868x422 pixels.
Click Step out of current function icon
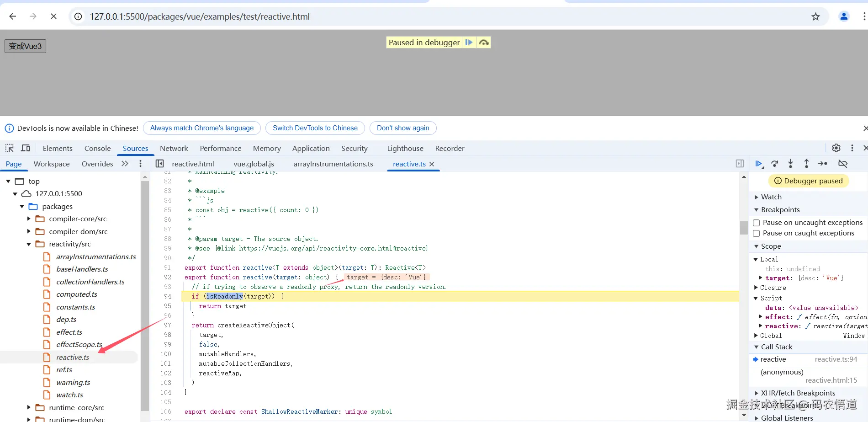click(806, 164)
